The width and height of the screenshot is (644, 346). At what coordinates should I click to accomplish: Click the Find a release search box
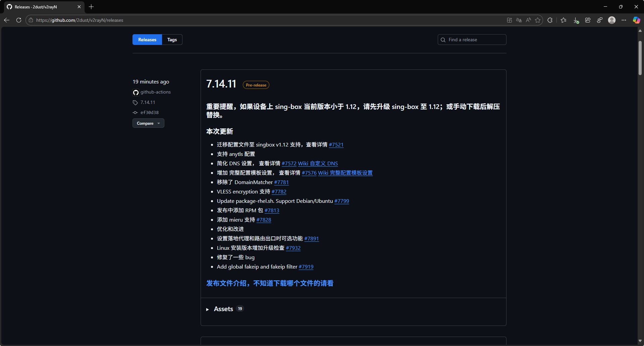(472, 40)
